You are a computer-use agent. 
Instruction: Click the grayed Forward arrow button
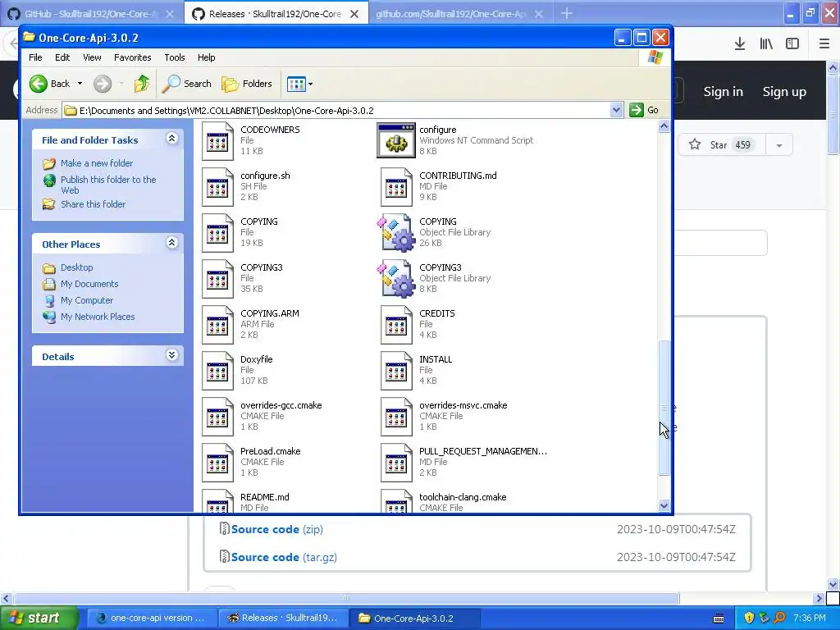[103, 84]
